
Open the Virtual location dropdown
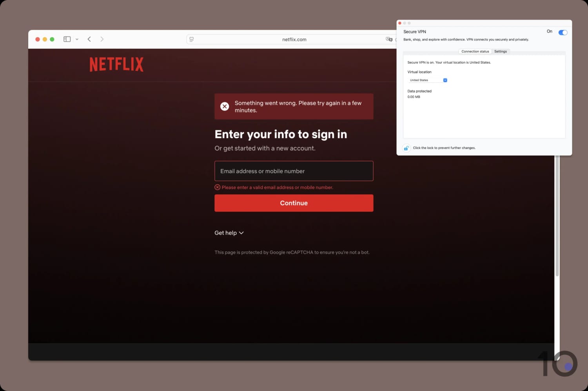tap(427, 80)
